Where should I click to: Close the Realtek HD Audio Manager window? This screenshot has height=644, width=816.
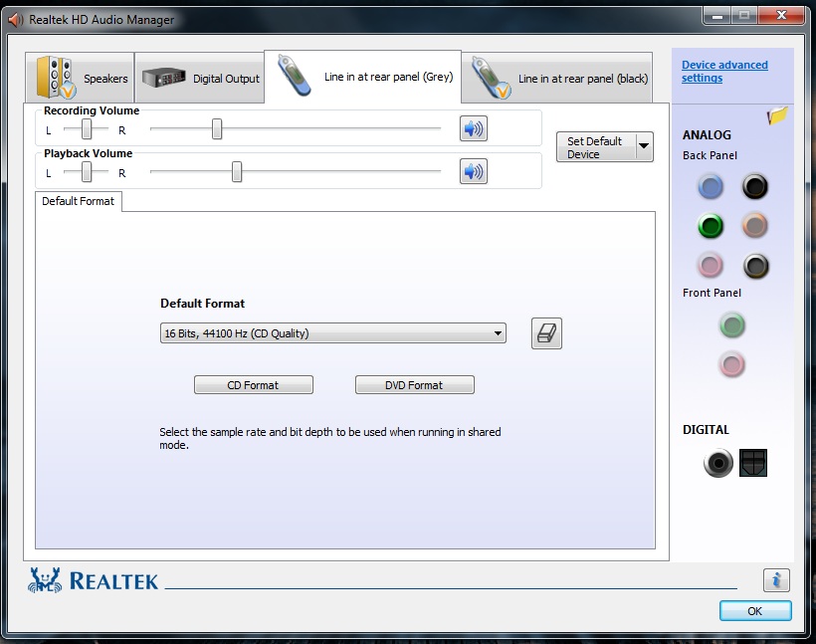click(x=781, y=16)
